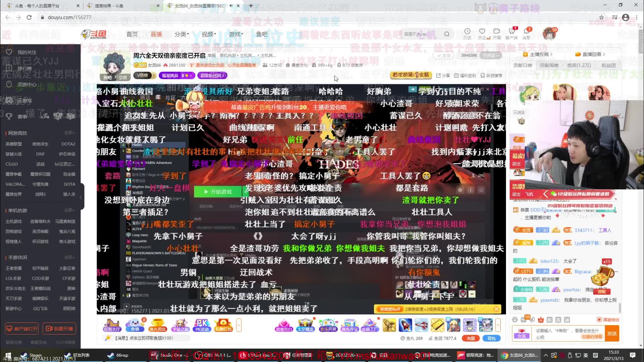
Task: Click the 发送 send button
Action: tap(612, 333)
